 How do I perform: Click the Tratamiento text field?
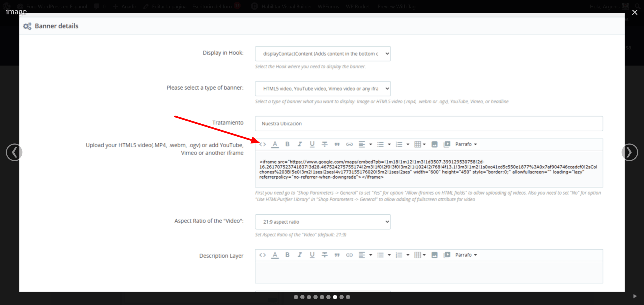pyautogui.click(x=429, y=124)
